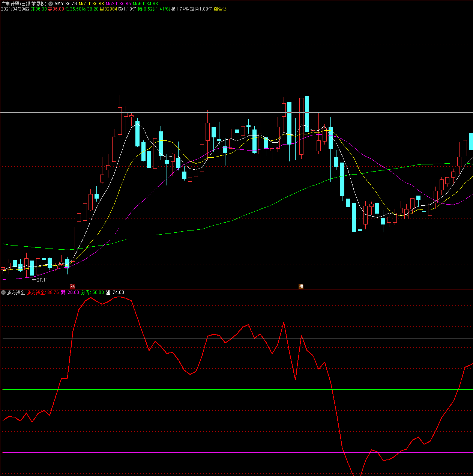Click the MA5: 35.76 label
Screen dimensions: 473x476
[66, 4]
